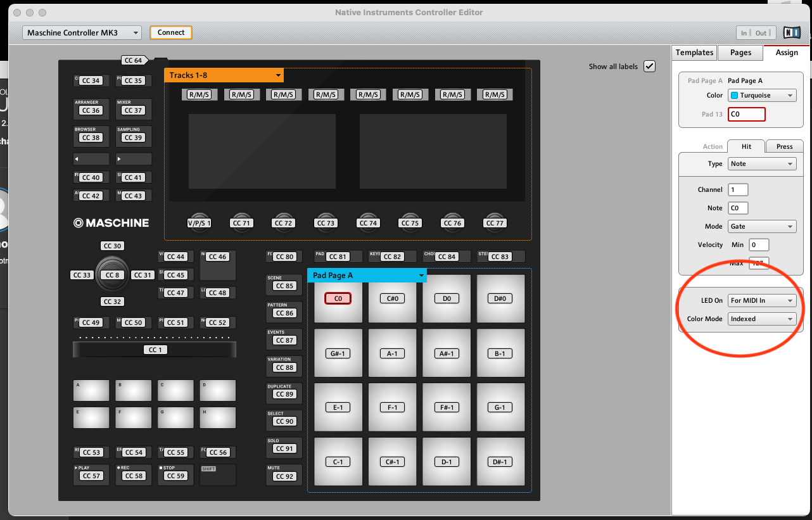812x520 pixels.
Task: Click the right arrow button on controller
Action: [134, 159]
